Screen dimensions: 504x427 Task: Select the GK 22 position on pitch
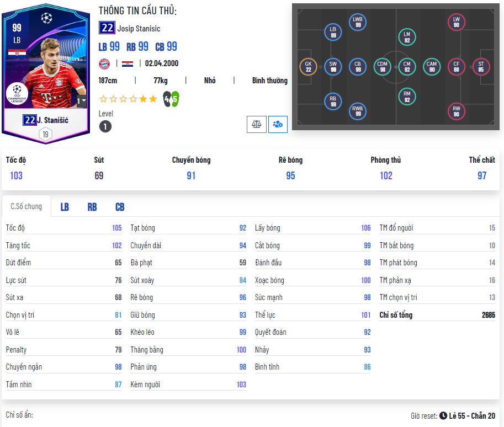tap(308, 67)
